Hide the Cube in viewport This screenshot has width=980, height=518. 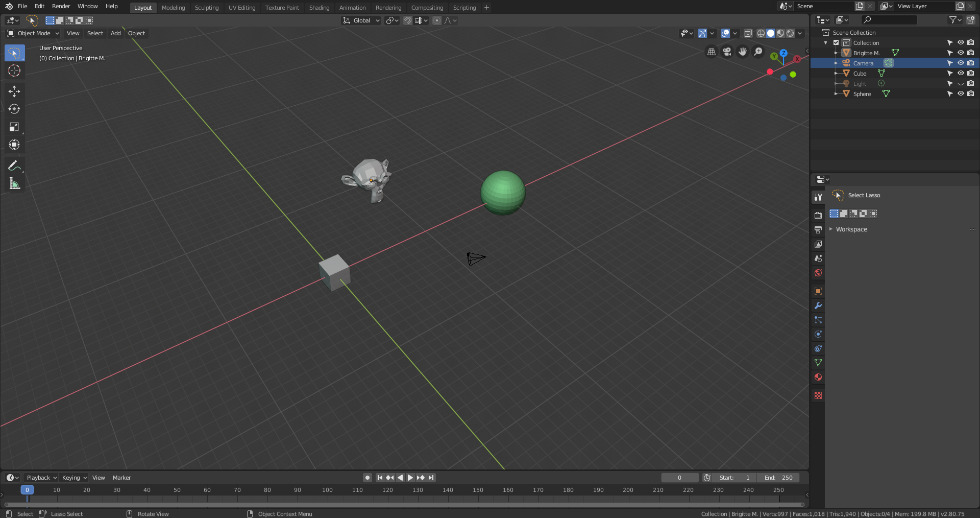[x=961, y=73]
